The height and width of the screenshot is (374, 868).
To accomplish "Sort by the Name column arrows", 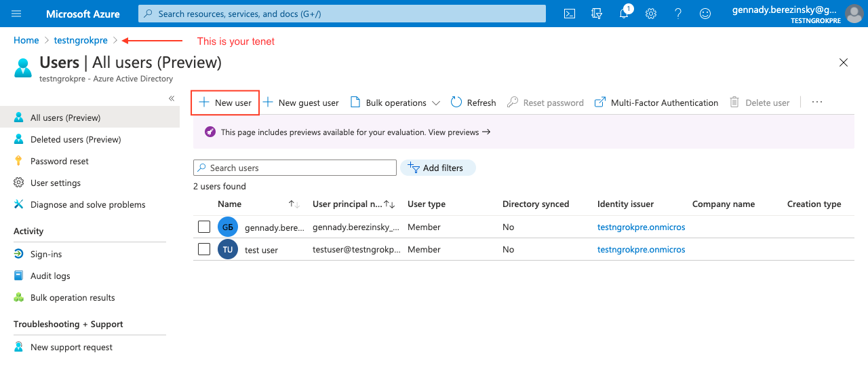I will click(294, 204).
